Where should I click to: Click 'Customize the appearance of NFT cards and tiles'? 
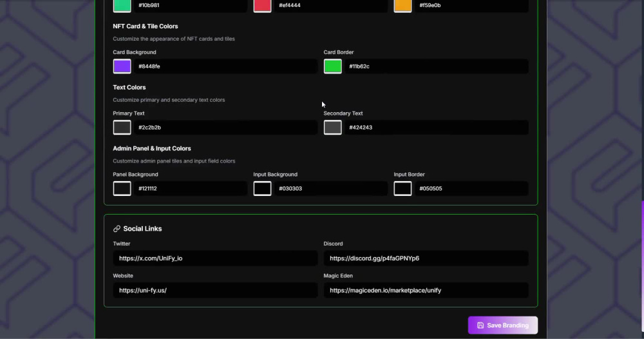pyautogui.click(x=174, y=39)
